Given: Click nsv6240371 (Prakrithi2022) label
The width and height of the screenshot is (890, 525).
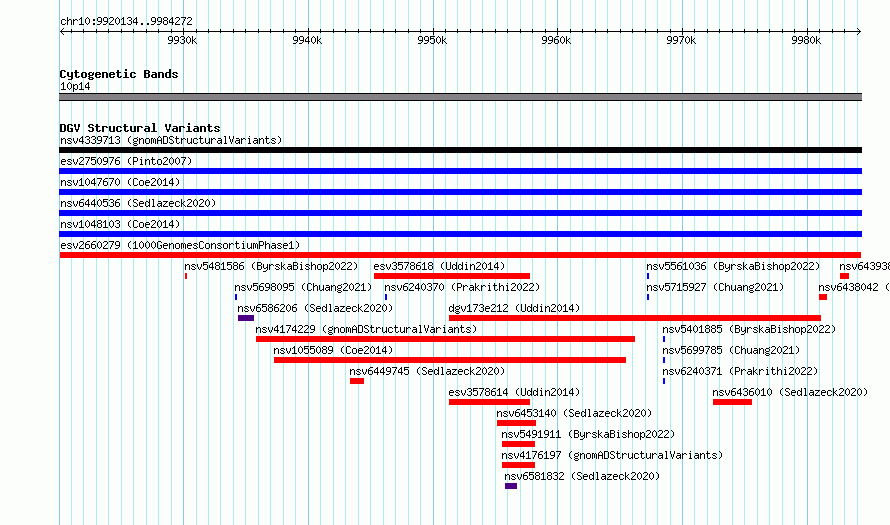Looking at the screenshot, I should 740,371.
